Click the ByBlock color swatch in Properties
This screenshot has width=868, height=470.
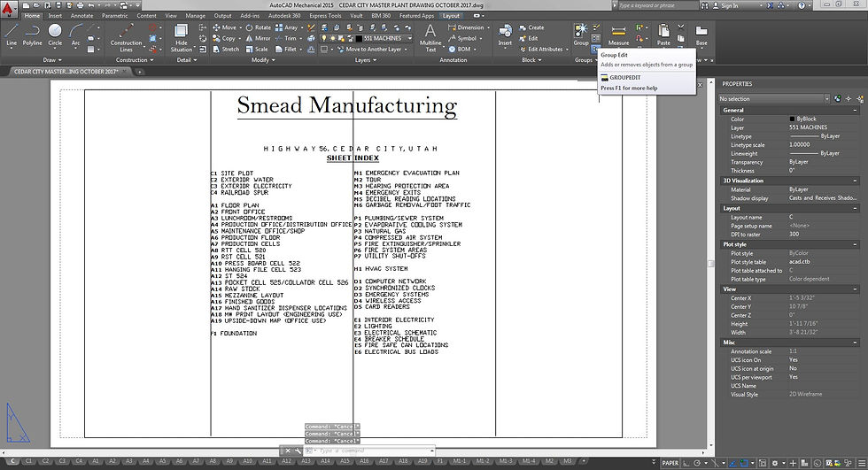tap(792, 119)
